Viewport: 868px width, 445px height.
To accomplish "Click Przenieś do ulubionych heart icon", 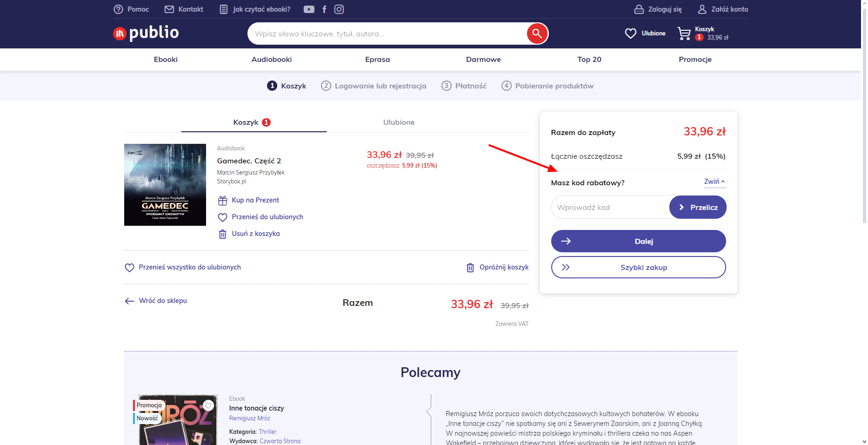I will point(223,217).
